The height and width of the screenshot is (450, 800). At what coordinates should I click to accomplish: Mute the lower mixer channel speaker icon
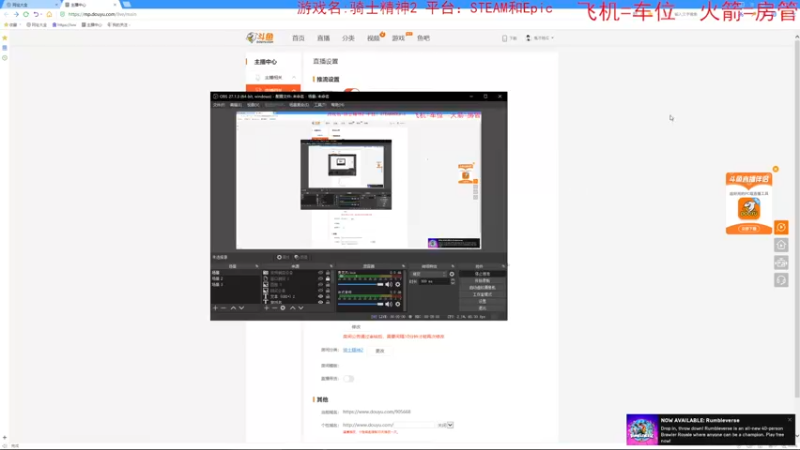[389, 304]
